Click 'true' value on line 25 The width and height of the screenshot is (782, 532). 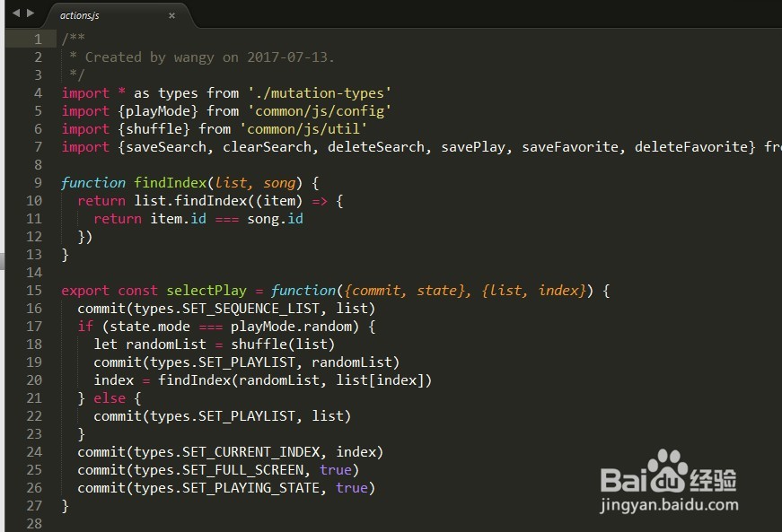tap(336, 470)
